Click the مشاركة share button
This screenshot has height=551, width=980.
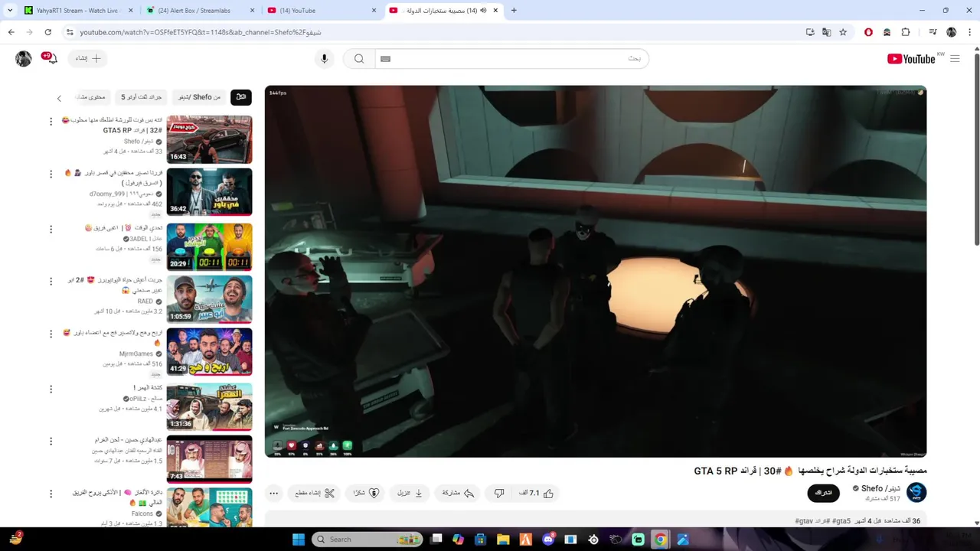tap(458, 494)
